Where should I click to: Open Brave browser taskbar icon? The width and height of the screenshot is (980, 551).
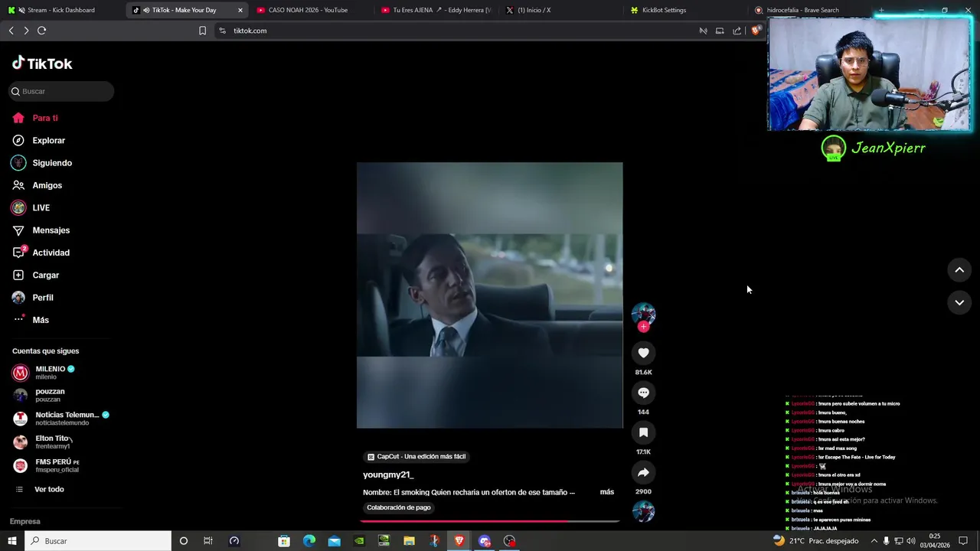click(x=459, y=541)
